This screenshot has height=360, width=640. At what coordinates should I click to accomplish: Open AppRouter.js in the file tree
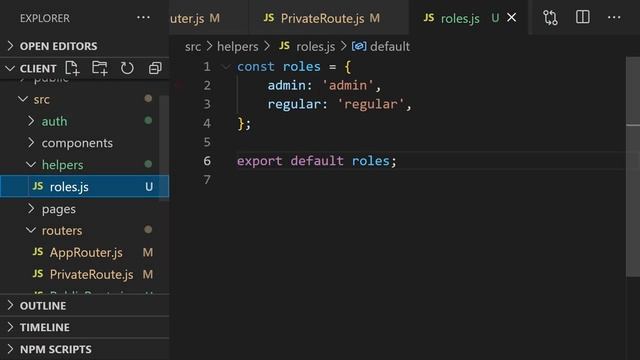click(x=84, y=252)
